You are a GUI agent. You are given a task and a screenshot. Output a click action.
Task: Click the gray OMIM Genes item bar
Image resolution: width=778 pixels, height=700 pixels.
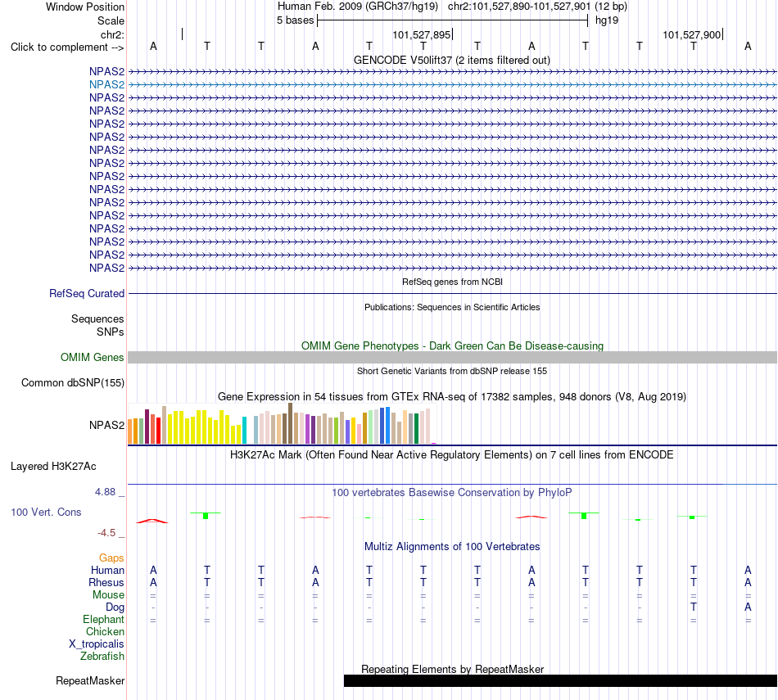coord(452,357)
